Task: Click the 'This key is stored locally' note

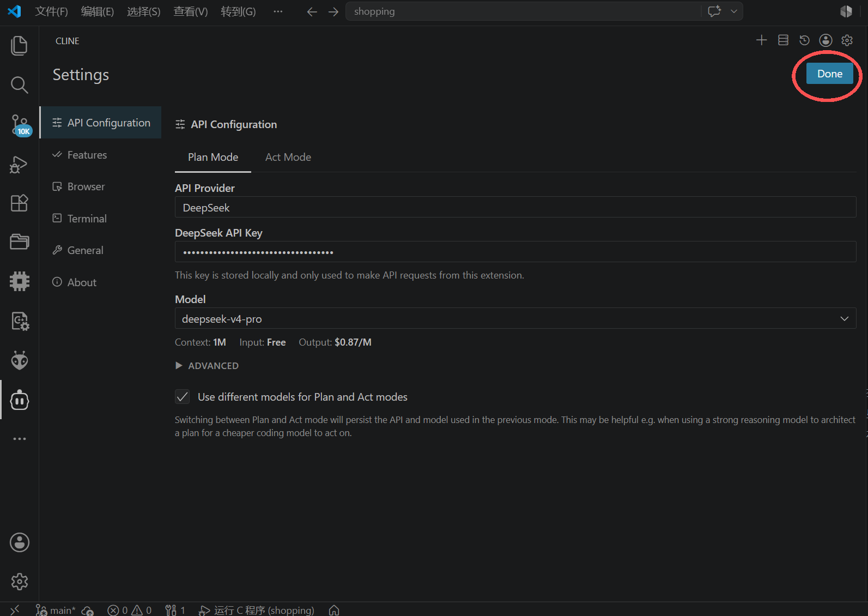Action: click(349, 275)
